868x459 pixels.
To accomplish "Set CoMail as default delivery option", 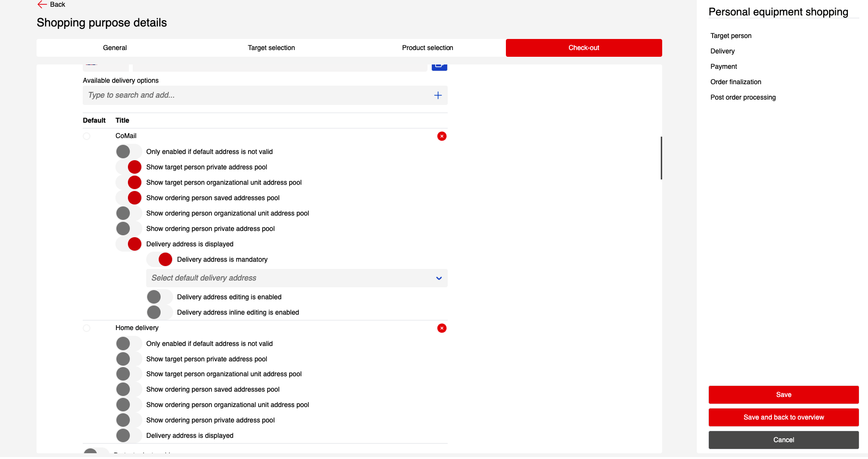I will (87, 136).
